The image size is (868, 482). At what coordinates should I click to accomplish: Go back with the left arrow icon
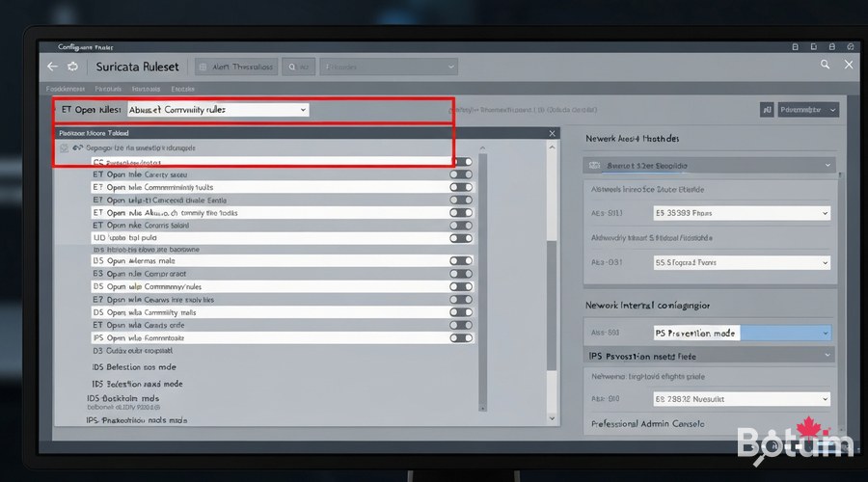click(53, 67)
